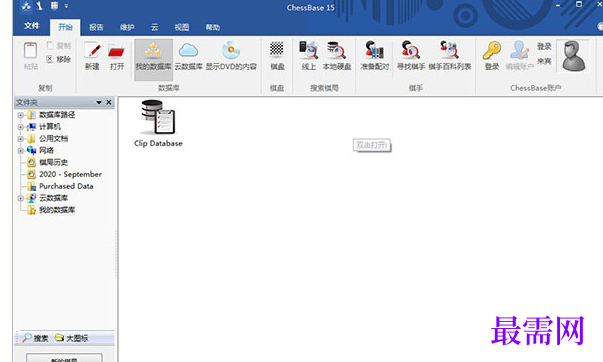Click the Copy (复制) ribbon button

click(58, 46)
